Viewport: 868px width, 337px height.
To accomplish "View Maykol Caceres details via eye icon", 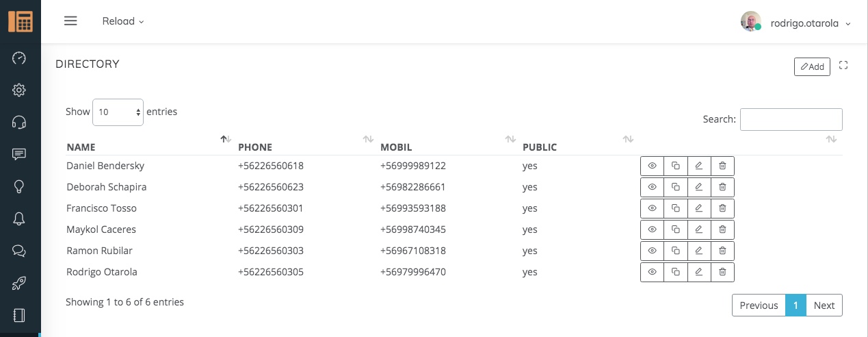I will click(652, 229).
